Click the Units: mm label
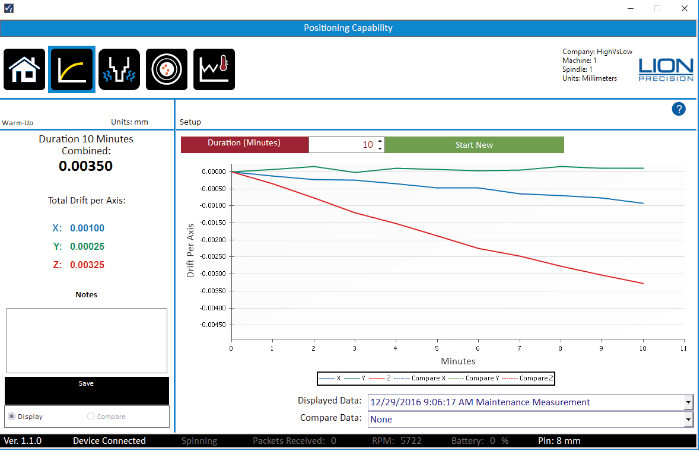 (x=129, y=122)
